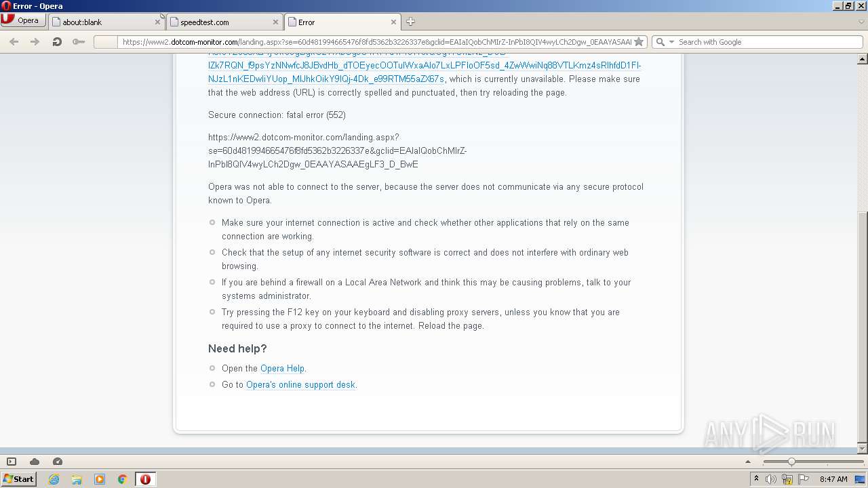
Task: Launch Google Chrome from taskbar
Action: pos(123,479)
